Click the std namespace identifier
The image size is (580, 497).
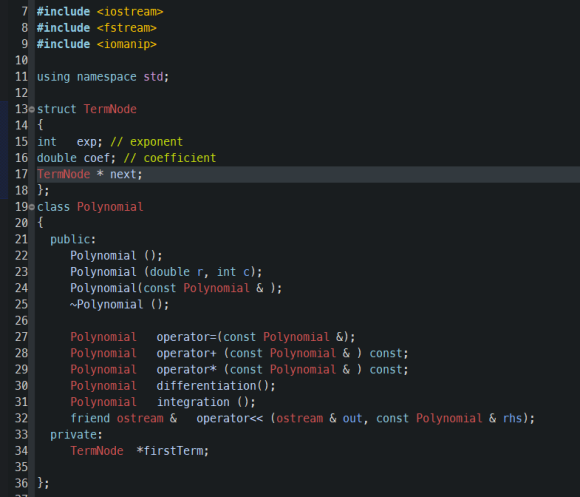[x=153, y=77]
